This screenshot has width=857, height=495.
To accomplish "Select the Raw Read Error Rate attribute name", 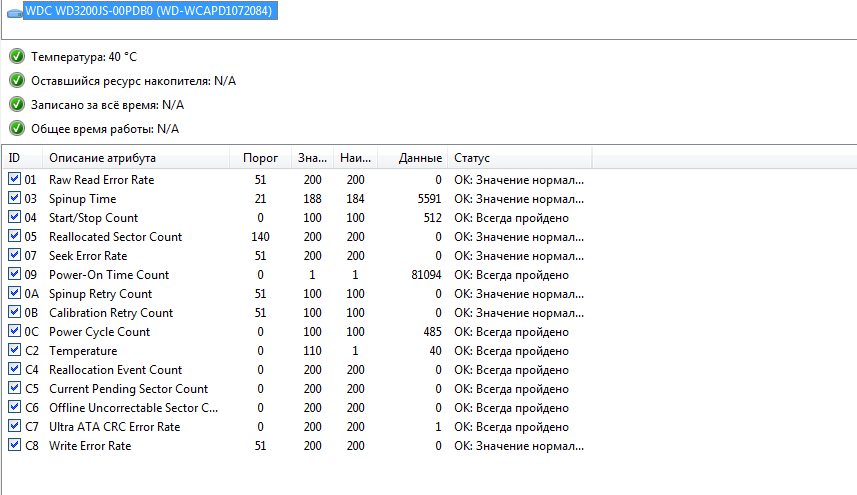I will coord(102,180).
